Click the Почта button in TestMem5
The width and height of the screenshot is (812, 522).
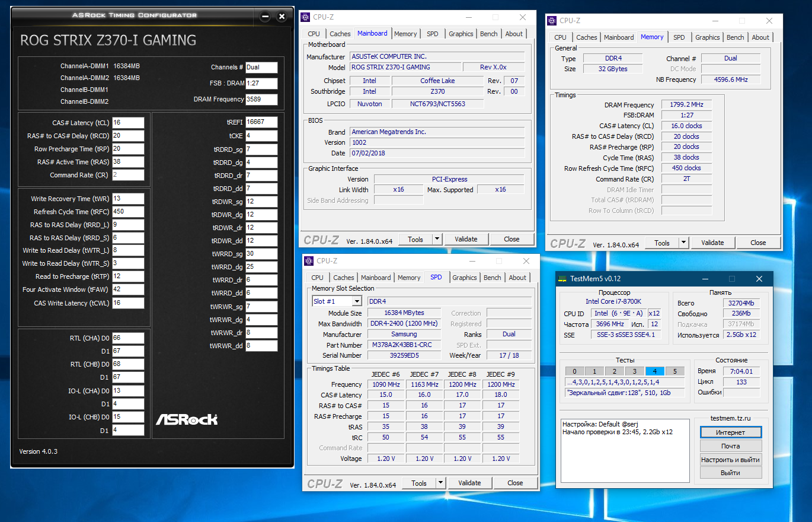pos(730,446)
